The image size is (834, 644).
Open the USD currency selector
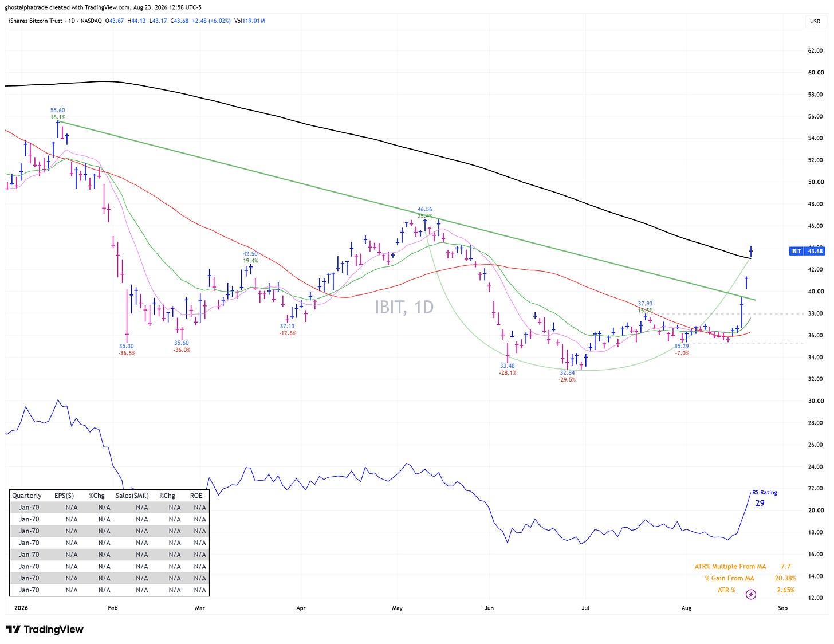tap(815, 21)
